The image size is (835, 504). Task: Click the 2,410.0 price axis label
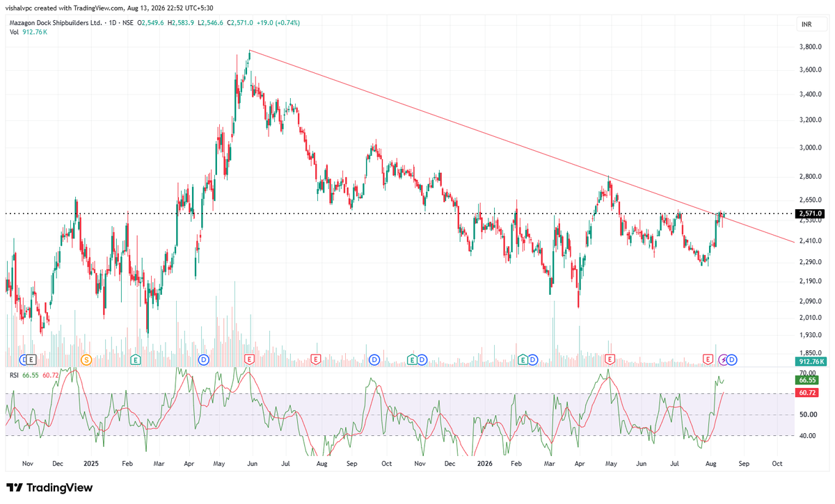point(811,241)
